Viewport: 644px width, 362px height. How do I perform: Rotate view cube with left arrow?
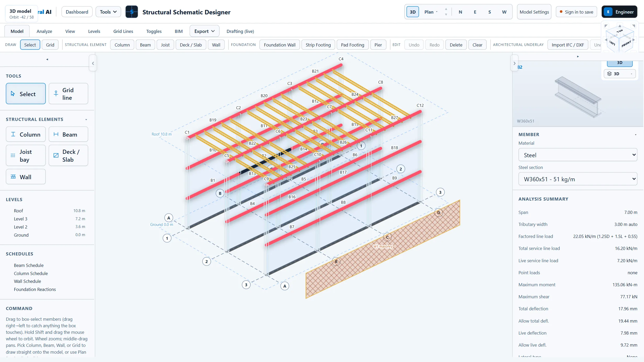[606, 40]
